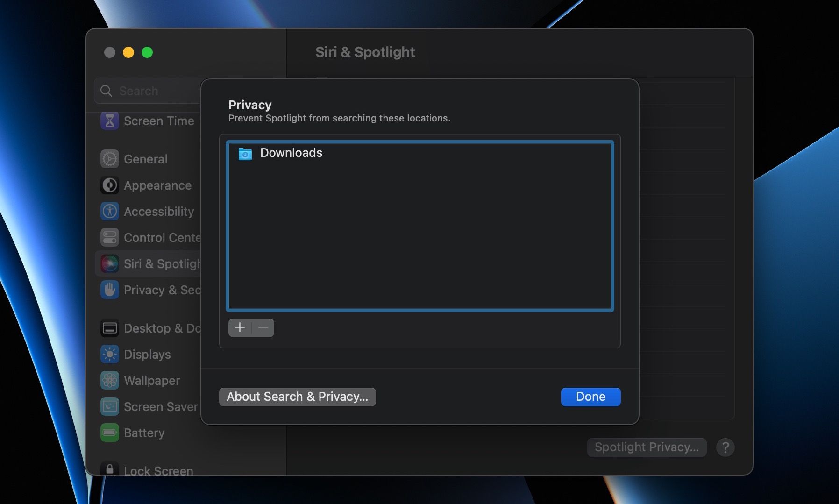Screen dimensions: 839x504
Task: Open About Search & Privacy info
Action: click(298, 397)
